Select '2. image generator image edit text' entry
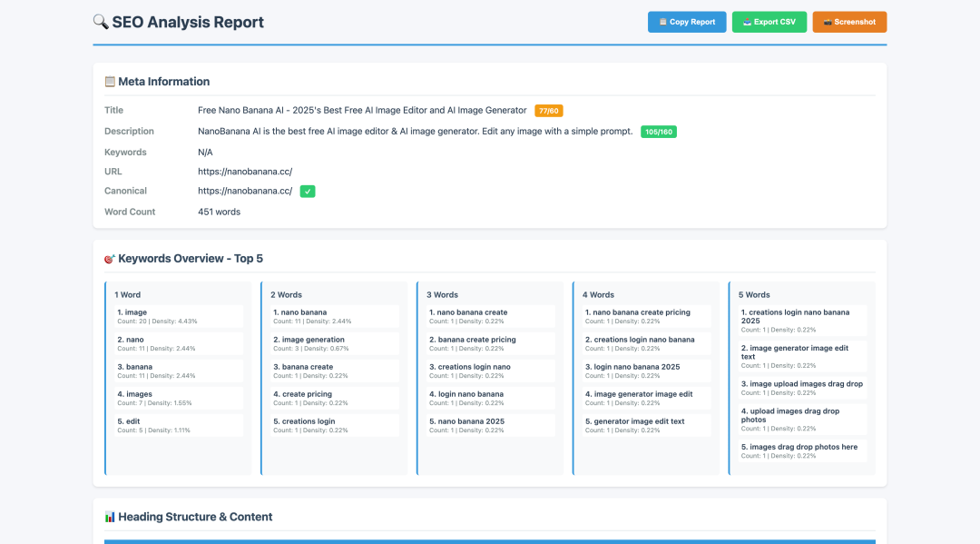This screenshot has height=544, width=980. pyautogui.click(x=802, y=356)
